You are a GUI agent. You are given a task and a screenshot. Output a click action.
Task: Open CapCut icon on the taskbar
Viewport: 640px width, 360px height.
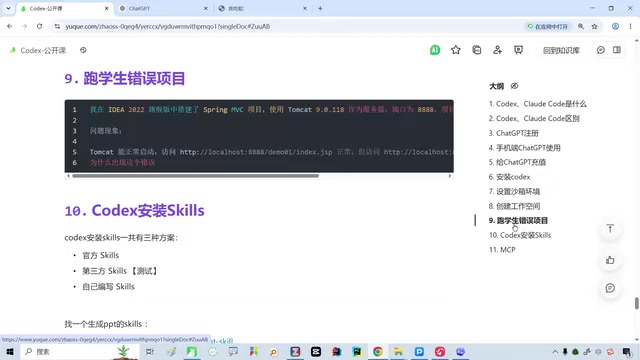[316, 351]
